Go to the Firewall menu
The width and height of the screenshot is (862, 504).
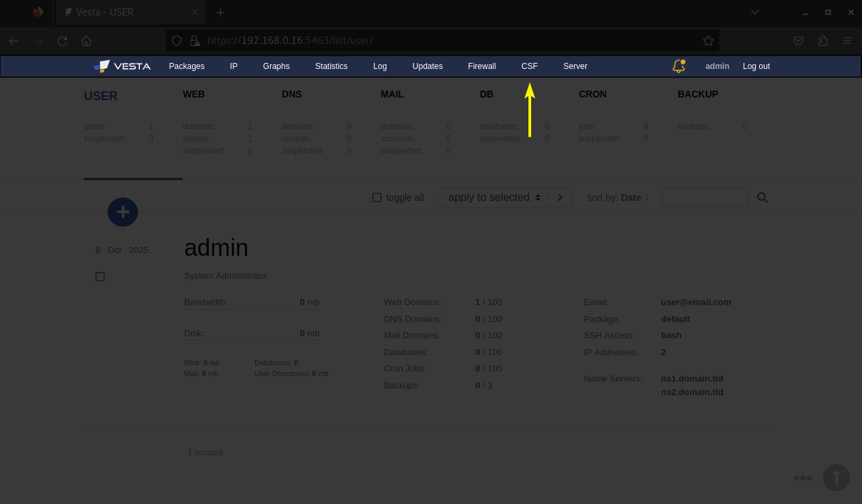[x=482, y=66]
